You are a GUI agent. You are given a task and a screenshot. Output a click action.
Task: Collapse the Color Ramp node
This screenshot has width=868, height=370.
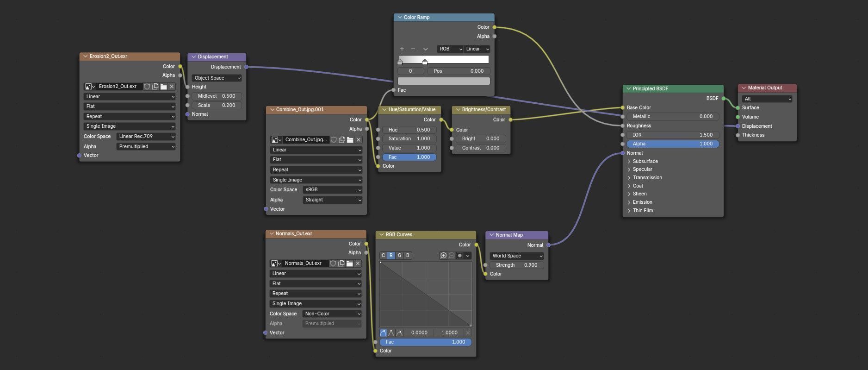coord(399,18)
